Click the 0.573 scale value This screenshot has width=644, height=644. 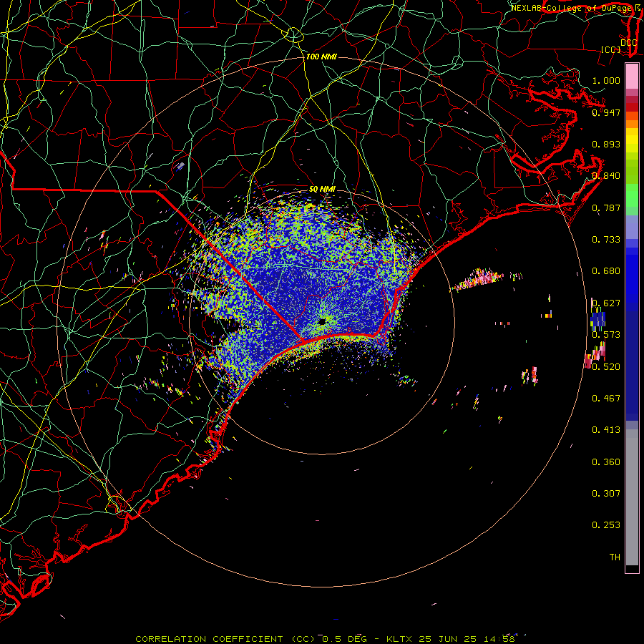pos(606,334)
